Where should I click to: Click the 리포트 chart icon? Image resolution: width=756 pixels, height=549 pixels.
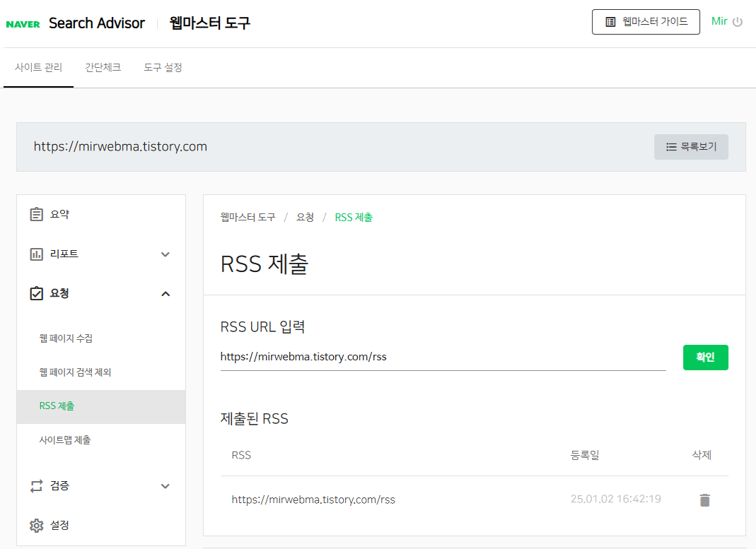(x=37, y=254)
